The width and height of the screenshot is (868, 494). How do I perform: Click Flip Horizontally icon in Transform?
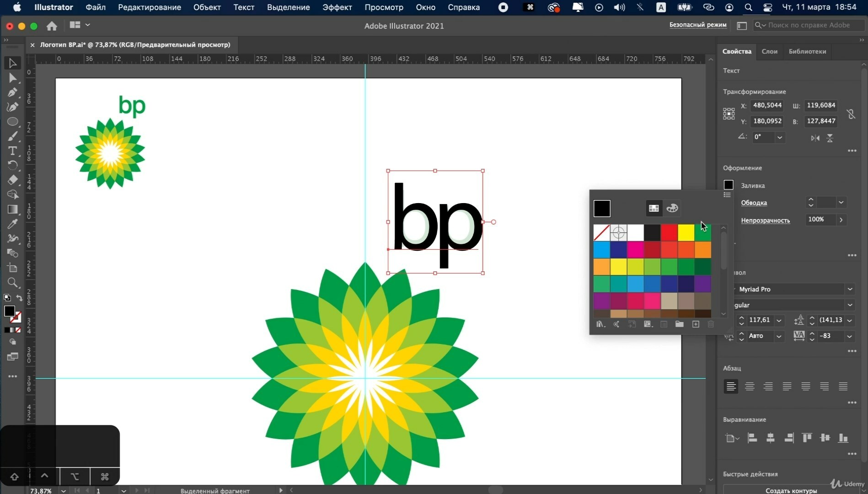[815, 138]
